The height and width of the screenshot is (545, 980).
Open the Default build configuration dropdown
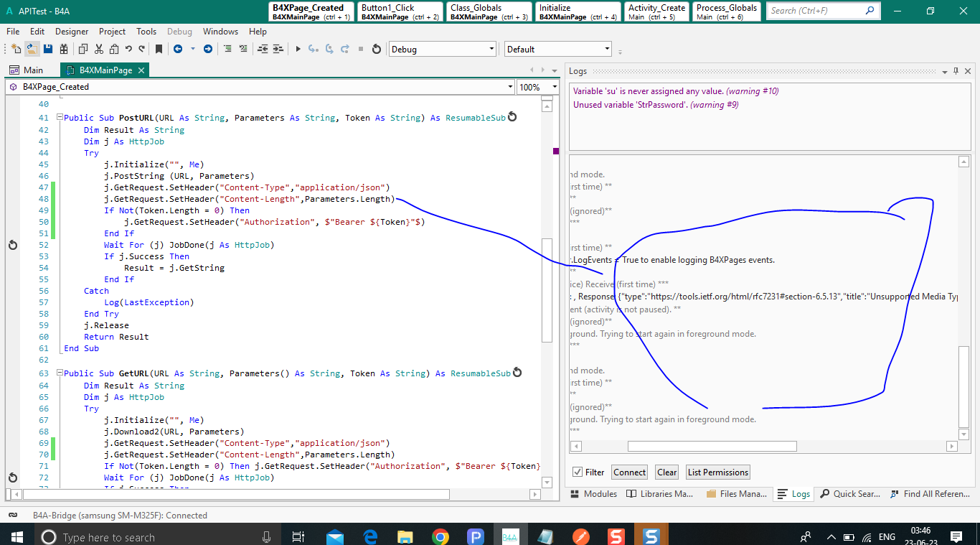pyautogui.click(x=607, y=50)
